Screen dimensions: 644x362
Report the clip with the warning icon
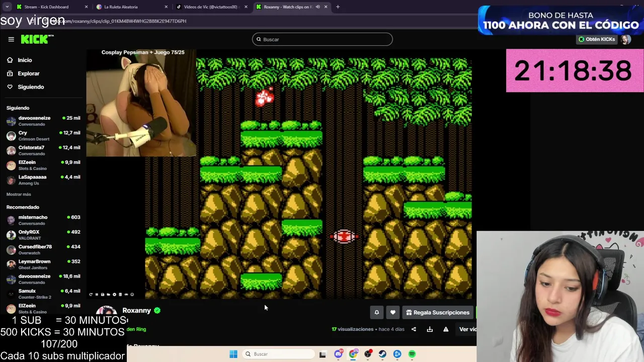(x=446, y=329)
